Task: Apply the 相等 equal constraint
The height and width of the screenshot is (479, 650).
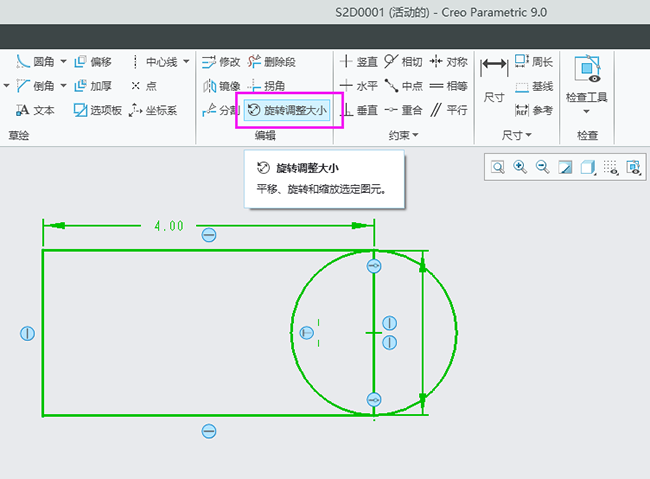Action: coord(449,86)
